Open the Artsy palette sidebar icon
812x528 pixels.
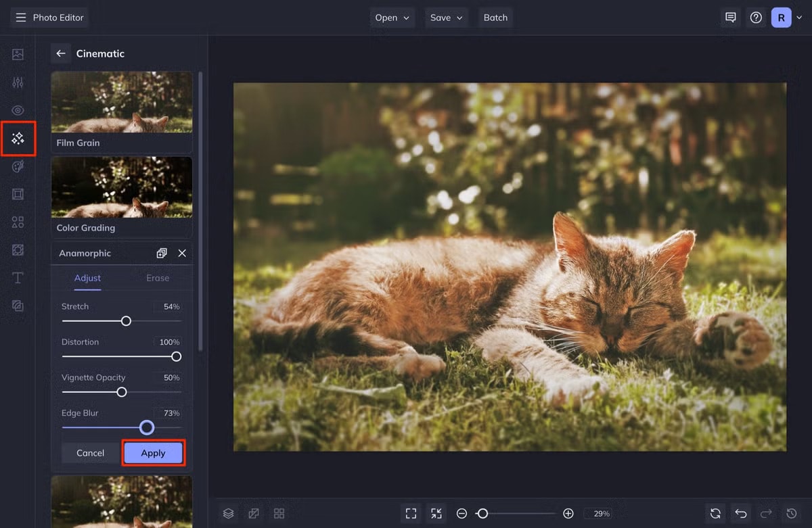pos(18,166)
